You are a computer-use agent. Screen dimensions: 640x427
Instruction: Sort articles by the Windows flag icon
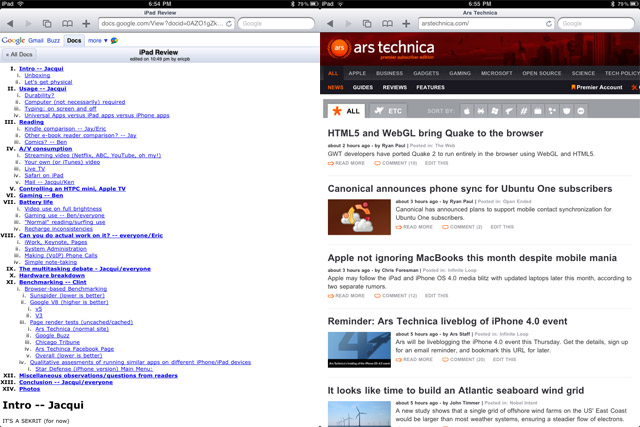coord(495,111)
